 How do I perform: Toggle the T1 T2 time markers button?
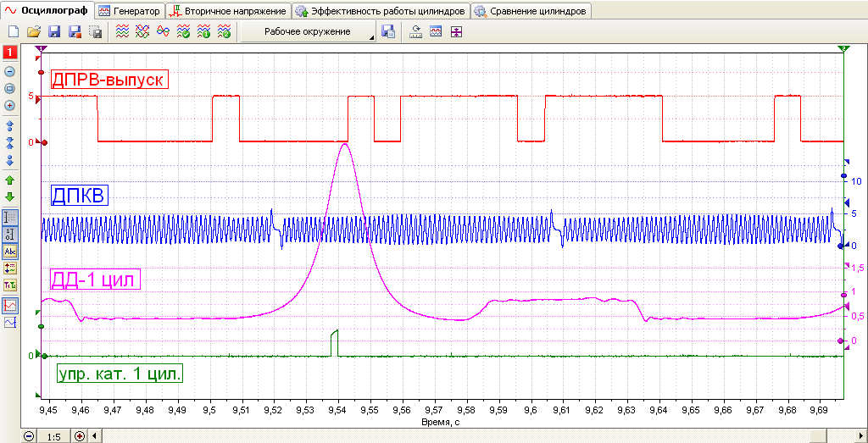pos(10,285)
